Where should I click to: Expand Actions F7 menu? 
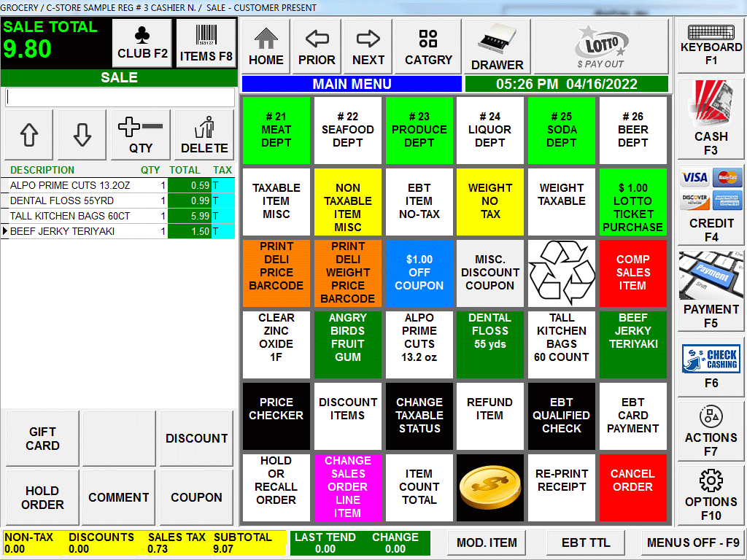tap(711, 430)
